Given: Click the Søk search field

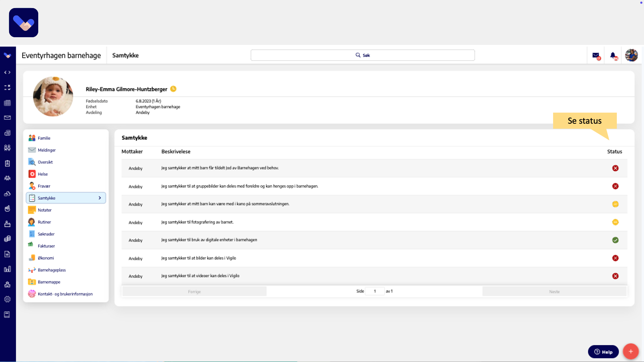Looking at the screenshot, I should click(363, 55).
